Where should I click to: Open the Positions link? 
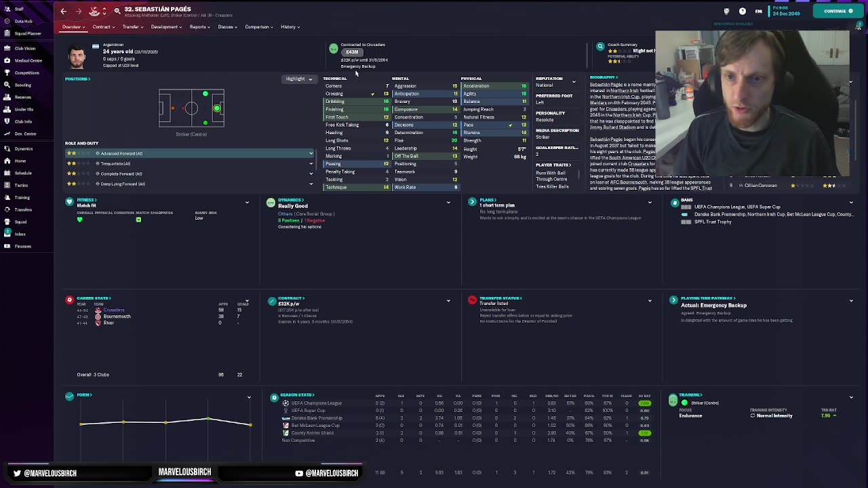click(77, 79)
